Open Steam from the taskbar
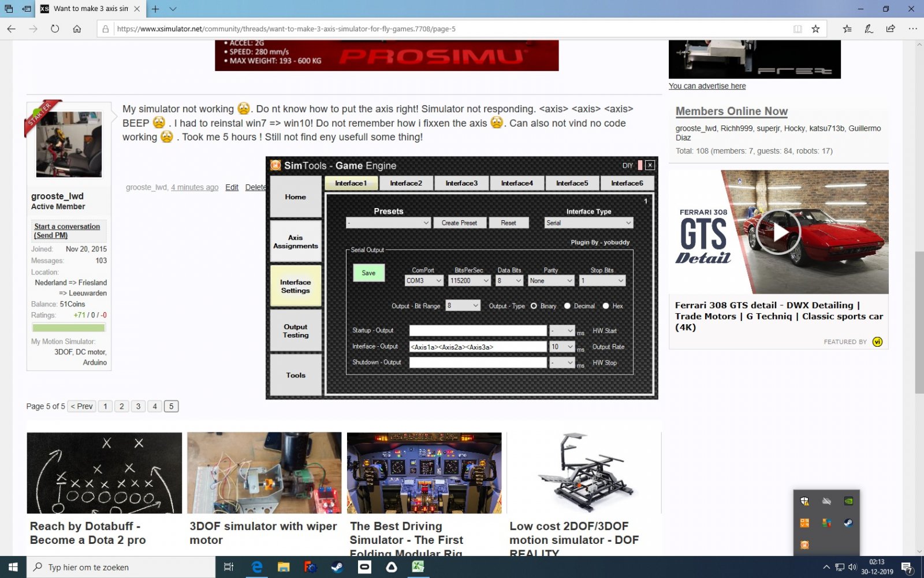This screenshot has width=924, height=578. coord(337,567)
